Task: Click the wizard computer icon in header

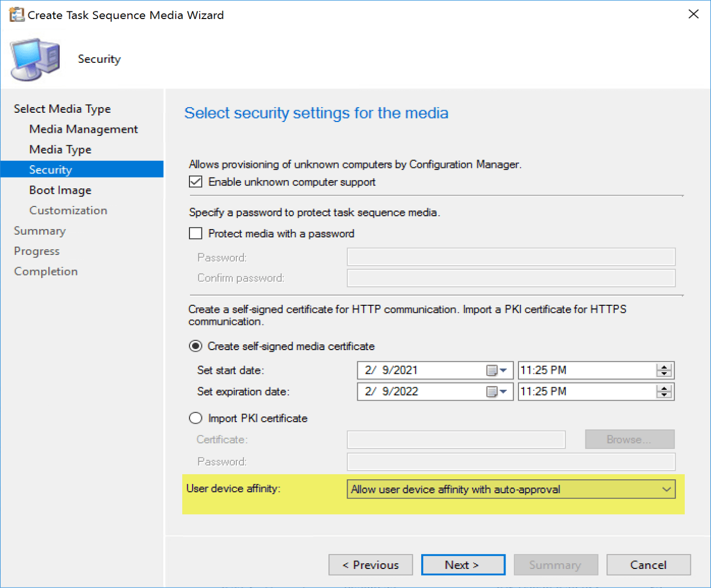Action: pyautogui.click(x=35, y=59)
